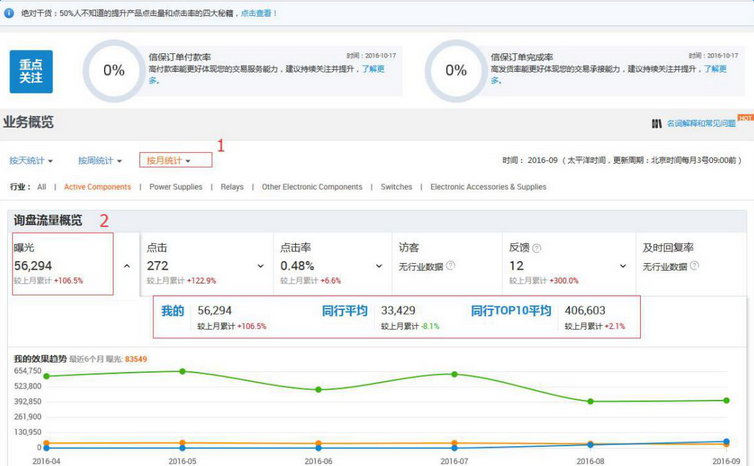Image resolution: width=754 pixels, height=466 pixels.
Task: Click the help icon beside 及时回复率 无行业数据
Action: click(692, 266)
